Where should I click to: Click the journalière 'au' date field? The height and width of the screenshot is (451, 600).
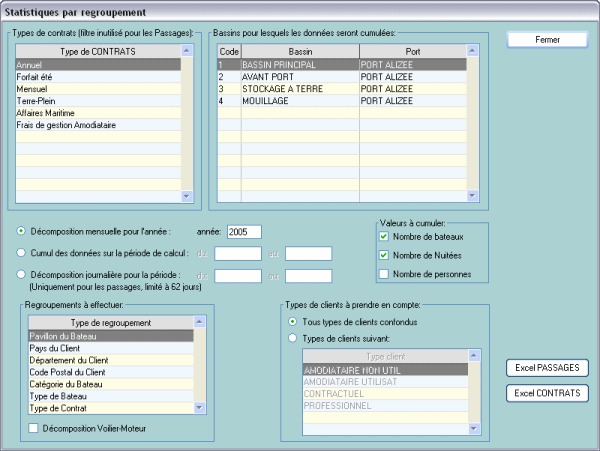(308, 276)
